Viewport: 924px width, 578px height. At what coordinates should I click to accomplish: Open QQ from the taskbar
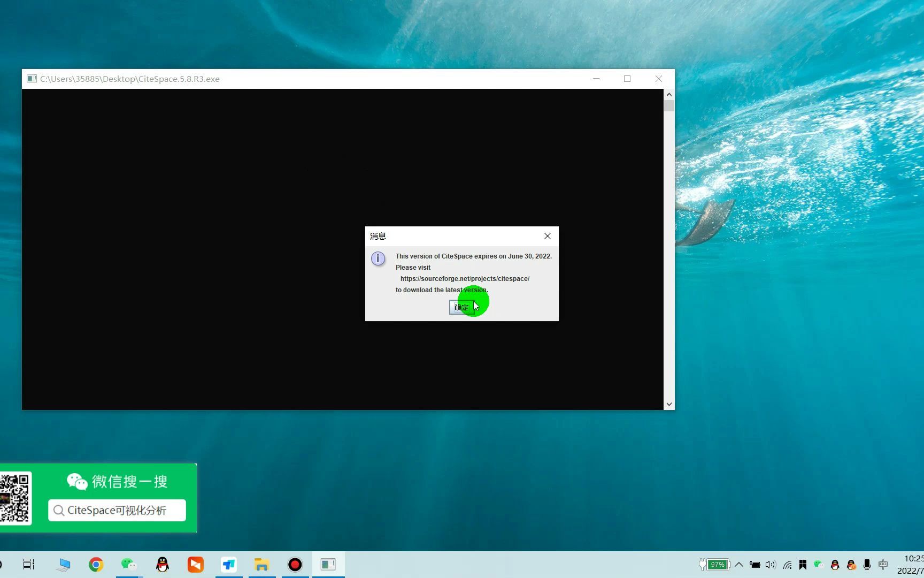pos(162,564)
